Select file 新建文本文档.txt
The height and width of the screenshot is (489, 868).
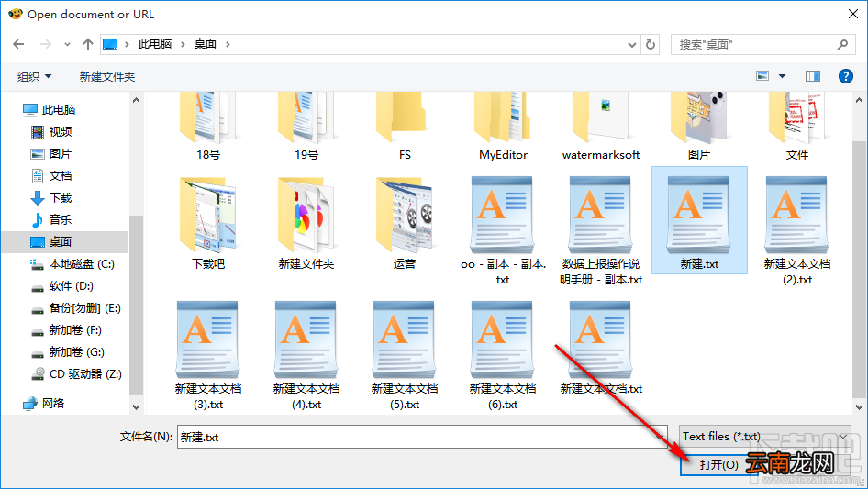601,349
